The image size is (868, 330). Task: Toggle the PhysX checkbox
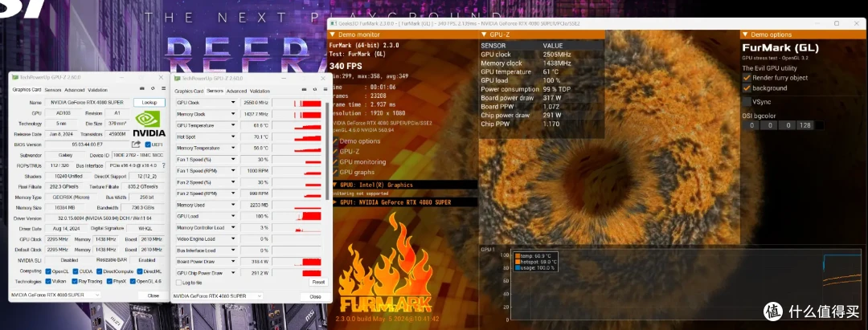pyautogui.click(x=108, y=281)
